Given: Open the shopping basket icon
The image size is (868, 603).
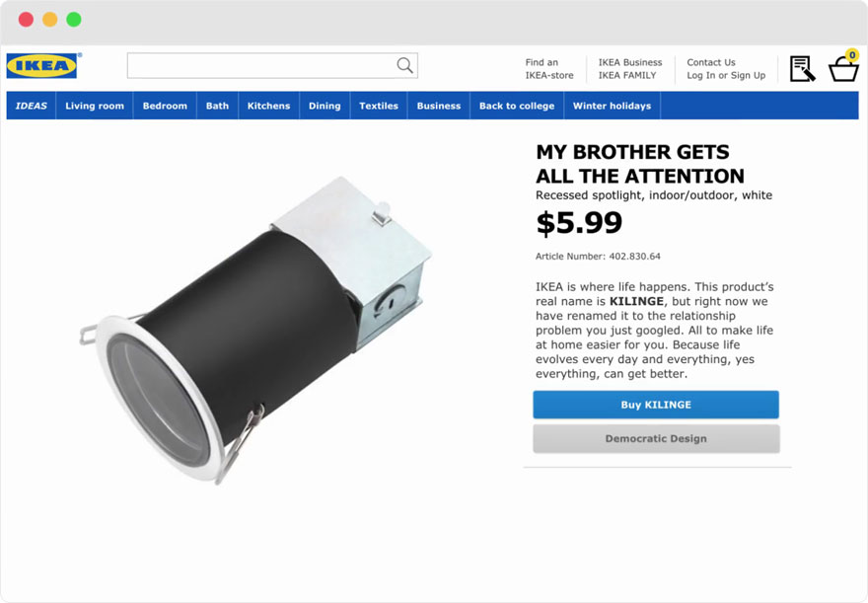Looking at the screenshot, I should tap(843, 68).
